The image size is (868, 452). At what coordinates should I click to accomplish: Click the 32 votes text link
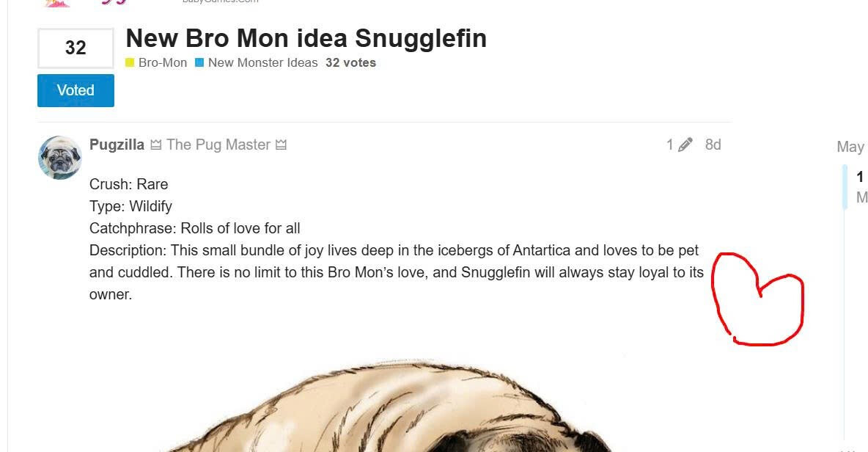(x=351, y=62)
